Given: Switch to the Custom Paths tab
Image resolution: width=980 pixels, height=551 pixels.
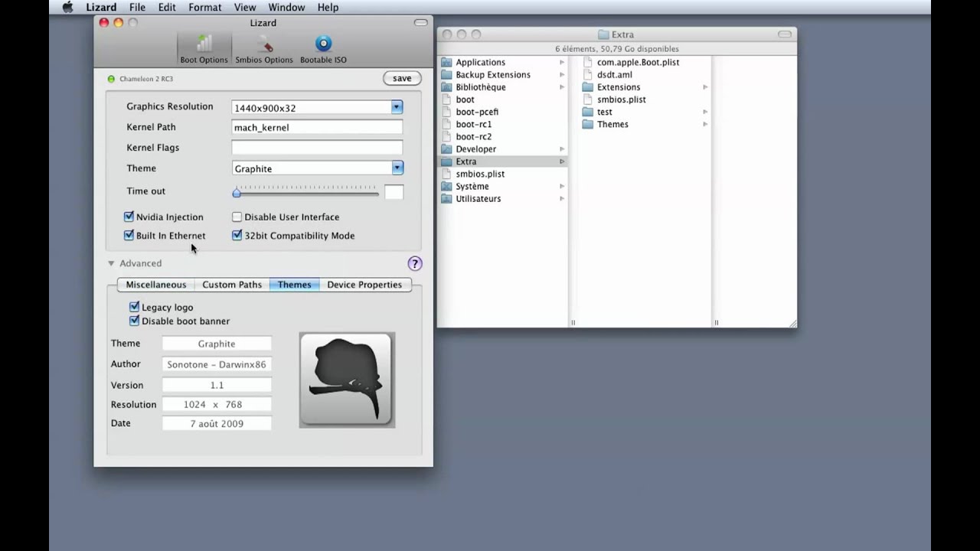Looking at the screenshot, I should [x=232, y=285].
